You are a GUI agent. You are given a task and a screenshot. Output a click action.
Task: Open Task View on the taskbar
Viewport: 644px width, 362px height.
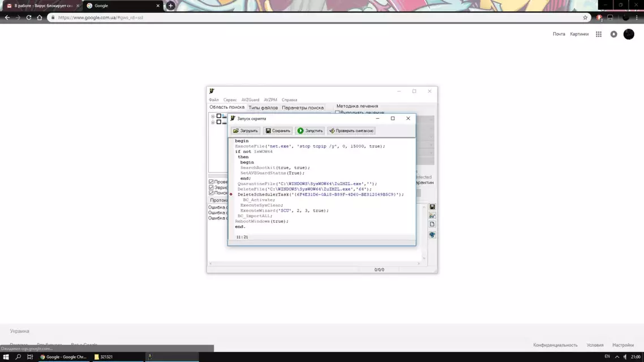[30, 357]
